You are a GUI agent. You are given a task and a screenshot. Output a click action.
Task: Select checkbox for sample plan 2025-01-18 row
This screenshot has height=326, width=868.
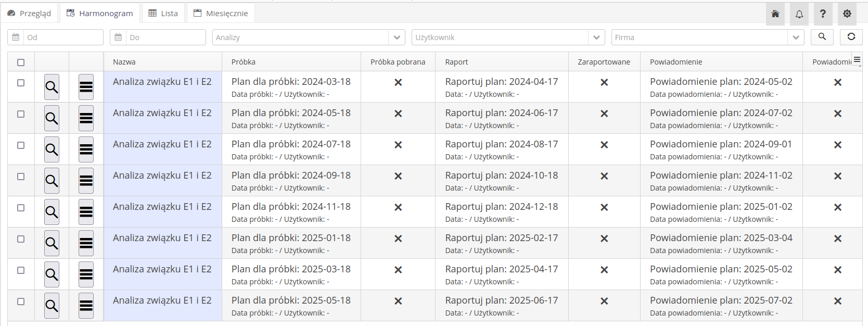click(21, 239)
